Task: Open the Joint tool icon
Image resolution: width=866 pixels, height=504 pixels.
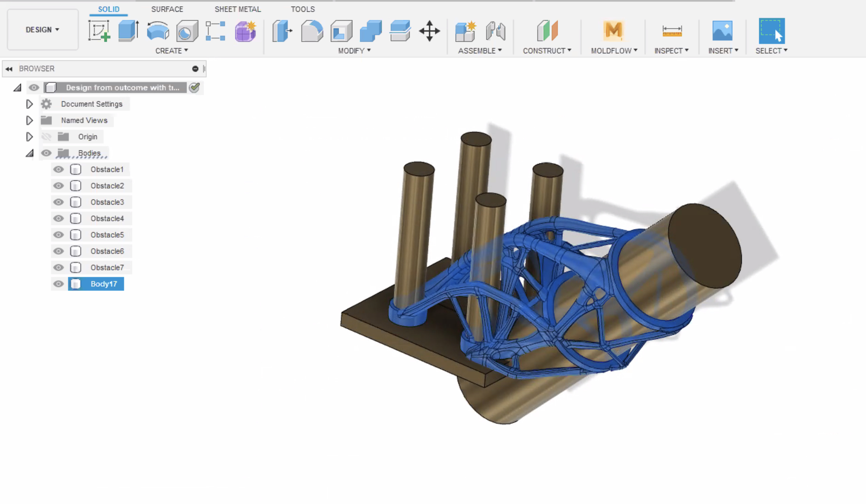Action: pos(495,31)
